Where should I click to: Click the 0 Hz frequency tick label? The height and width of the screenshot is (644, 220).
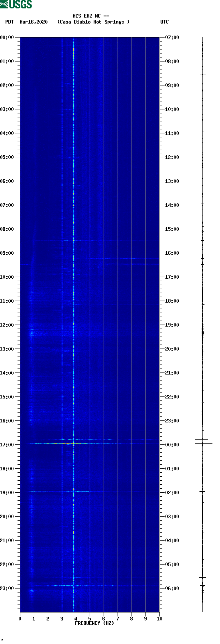point(20,619)
